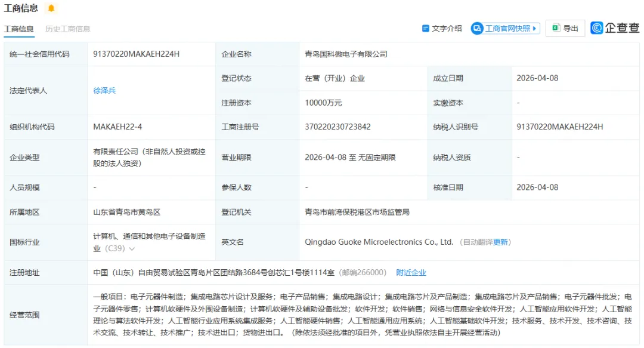The height and width of the screenshot is (348, 644).
Task: Click the 文字介绍 document icon
Action: (426, 29)
